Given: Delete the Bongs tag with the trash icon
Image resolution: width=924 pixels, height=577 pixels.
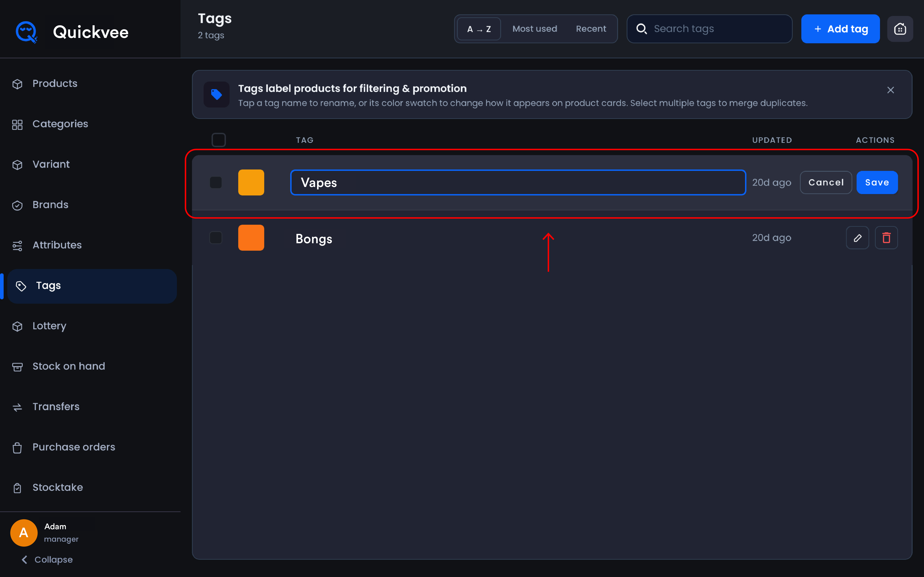Looking at the screenshot, I should pos(886,238).
